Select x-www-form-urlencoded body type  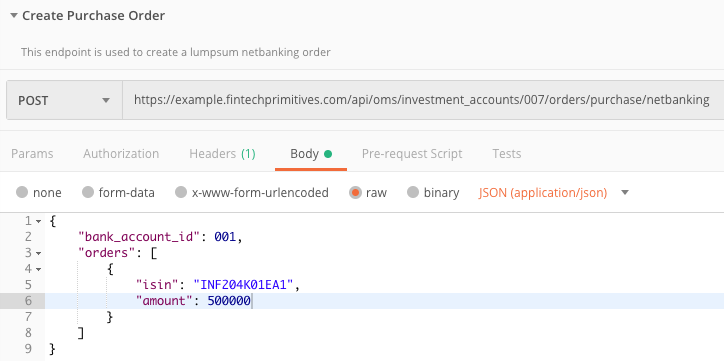pyautogui.click(x=181, y=193)
